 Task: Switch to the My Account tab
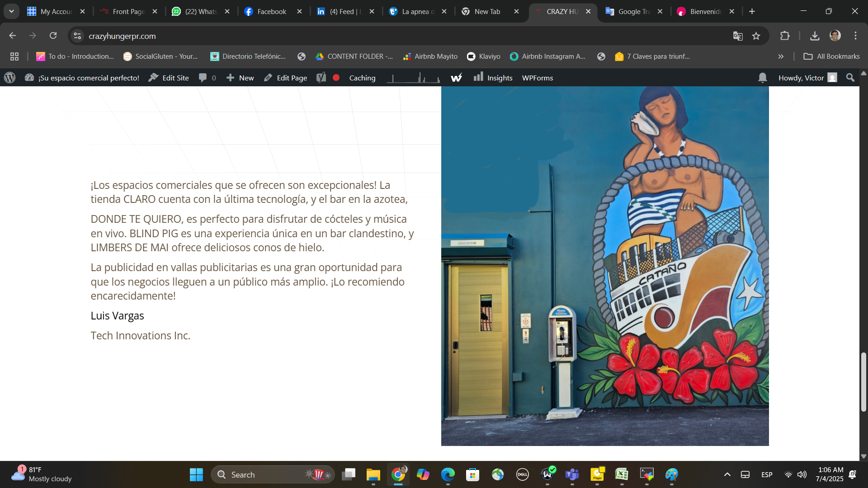[55, 11]
